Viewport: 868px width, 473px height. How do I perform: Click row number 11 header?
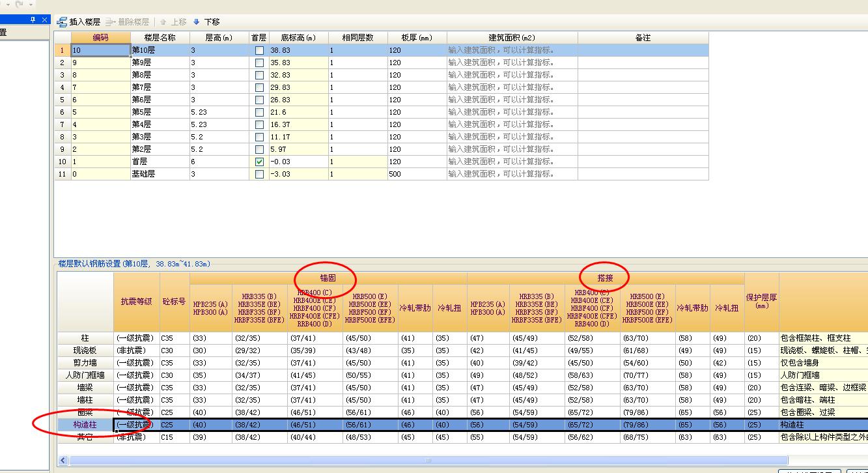point(63,174)
